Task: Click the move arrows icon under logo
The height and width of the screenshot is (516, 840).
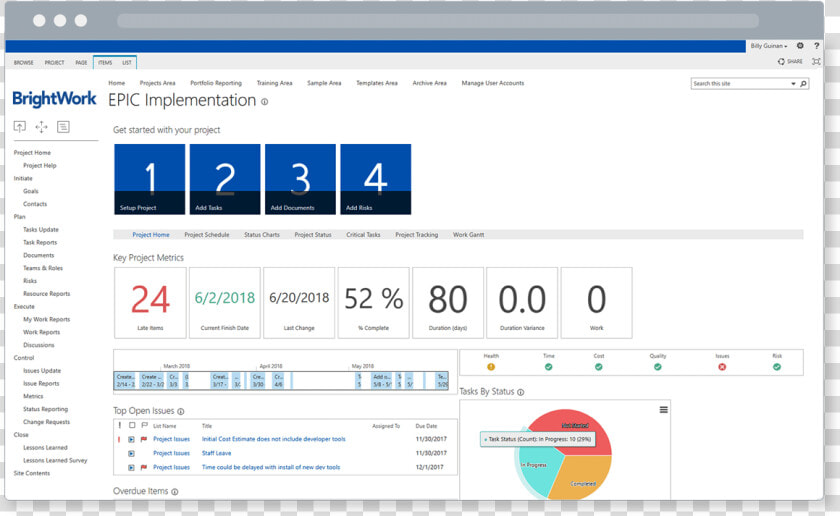Action: [41, 126]
